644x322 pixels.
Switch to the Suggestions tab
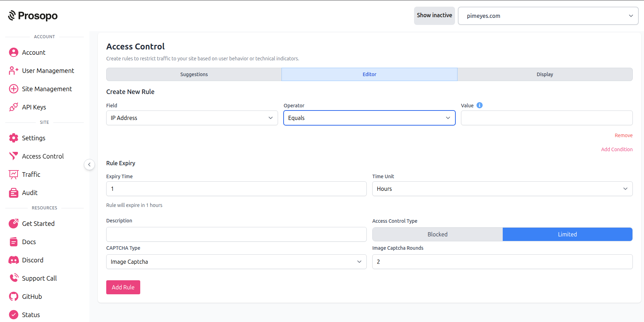(x=194, y=74)
